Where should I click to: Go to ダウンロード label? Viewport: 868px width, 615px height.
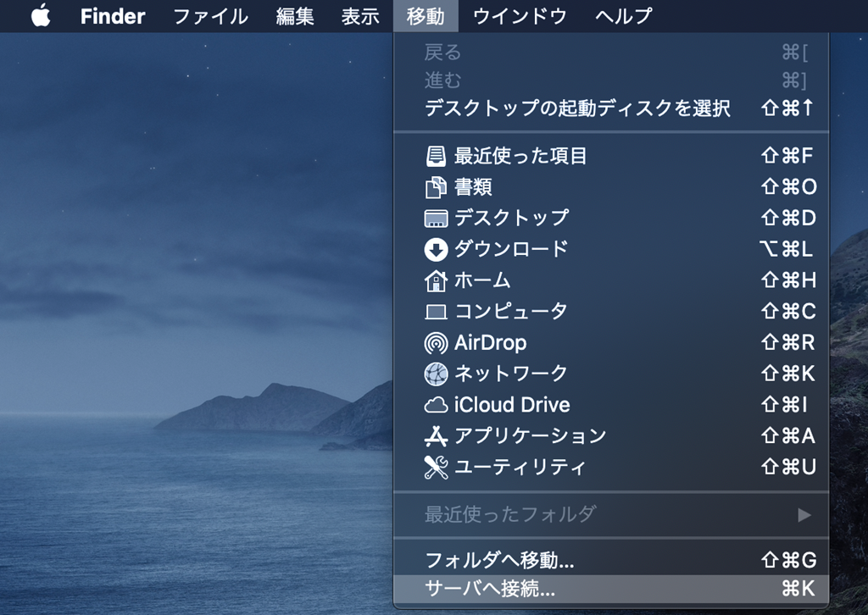coord(511,249)
